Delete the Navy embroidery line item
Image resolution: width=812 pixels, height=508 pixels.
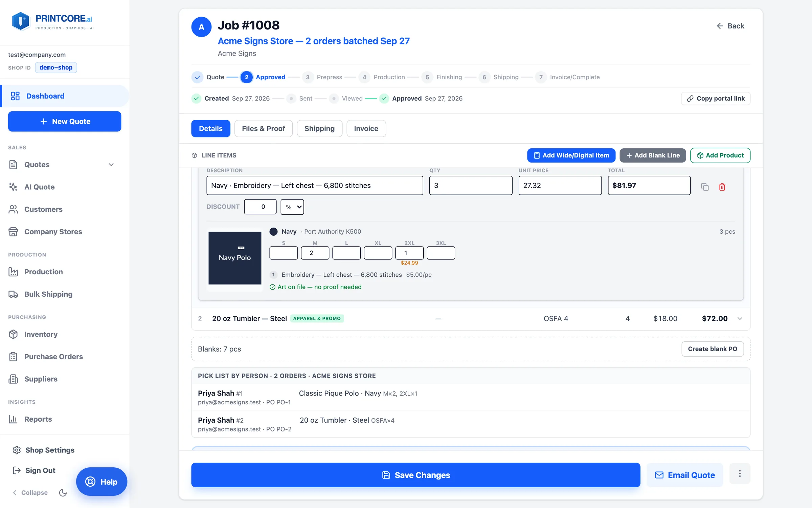pos(722,187)
